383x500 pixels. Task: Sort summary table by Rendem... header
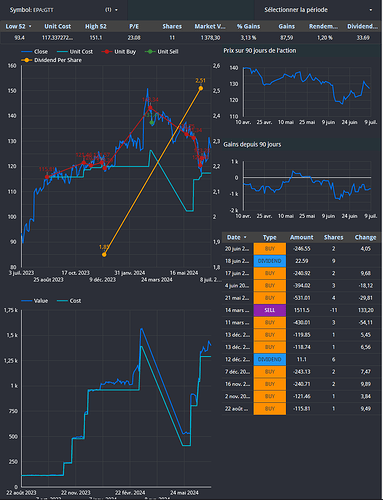click(x=323, y=26)
